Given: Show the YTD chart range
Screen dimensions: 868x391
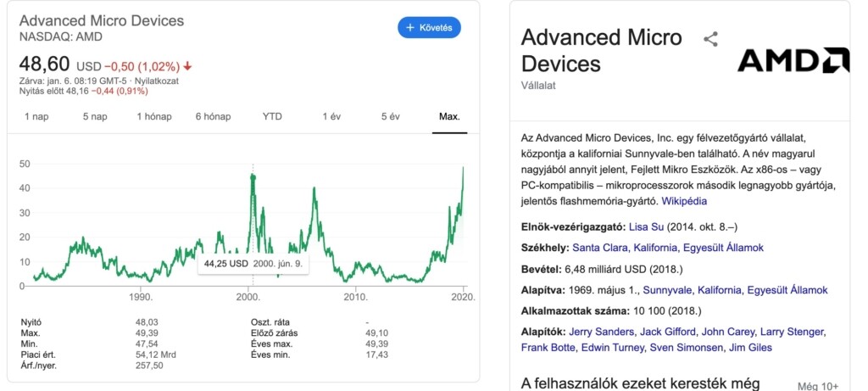Looking at the screenshot, I should [272, 116].
